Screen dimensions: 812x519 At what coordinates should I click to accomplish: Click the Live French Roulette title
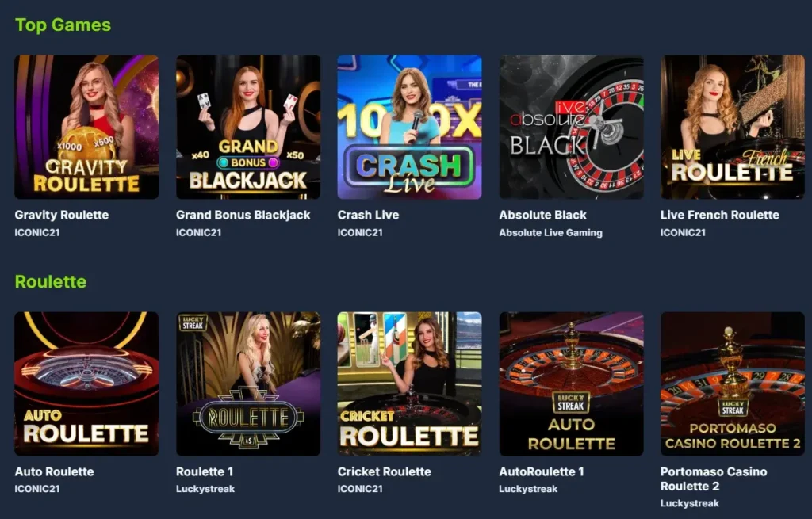[719, 215]
